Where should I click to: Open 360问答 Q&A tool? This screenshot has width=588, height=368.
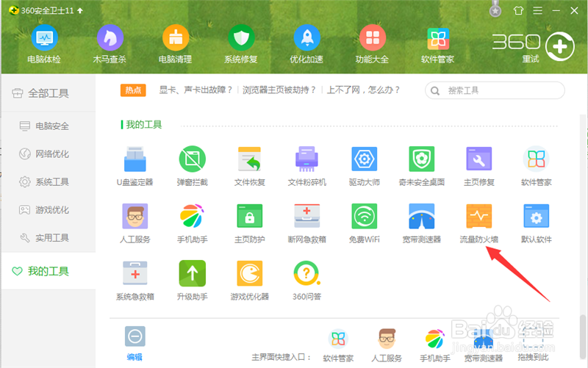coord(306,281)
